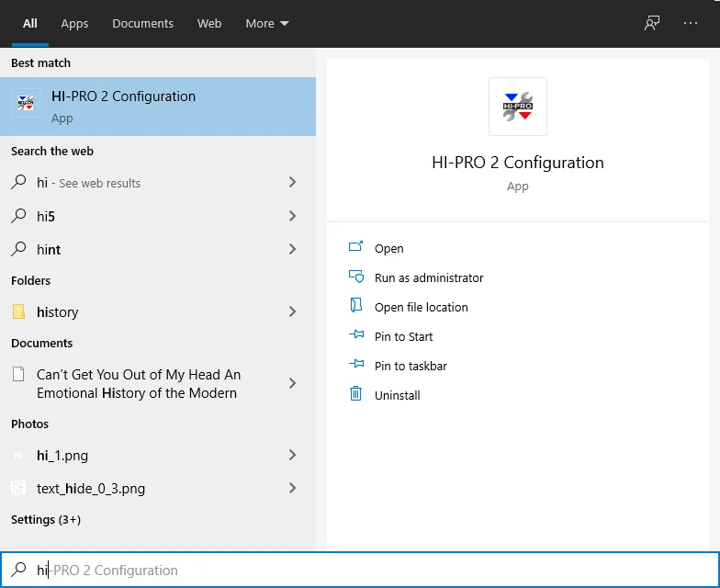Click the magnifier icon beside 'hi5'

18,215
